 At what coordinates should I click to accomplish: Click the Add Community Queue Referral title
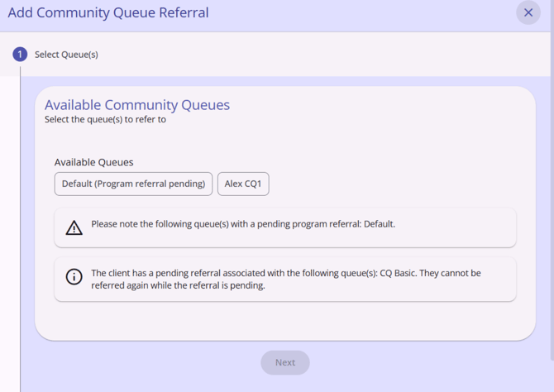pyautogui.click(x=108, y=13)
